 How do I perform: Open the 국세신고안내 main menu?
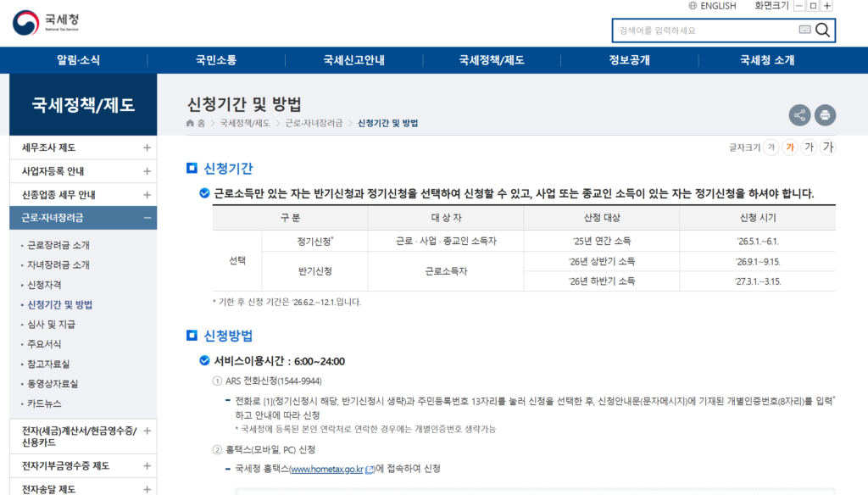[x=353, y=60]
